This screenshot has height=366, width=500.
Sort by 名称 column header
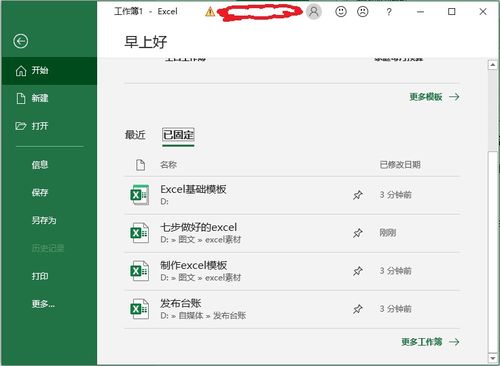pyautogui.click(x=168, y=165)
